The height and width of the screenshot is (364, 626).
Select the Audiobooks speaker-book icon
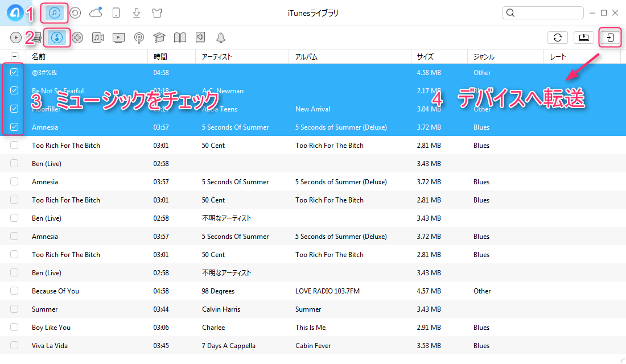tap(200, 38)
